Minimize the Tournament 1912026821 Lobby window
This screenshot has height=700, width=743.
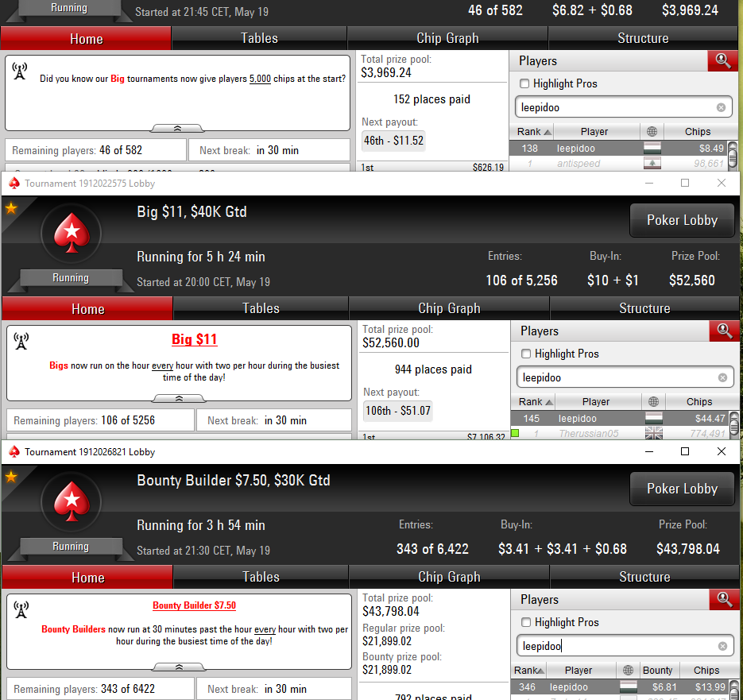(x=649, y=451)
